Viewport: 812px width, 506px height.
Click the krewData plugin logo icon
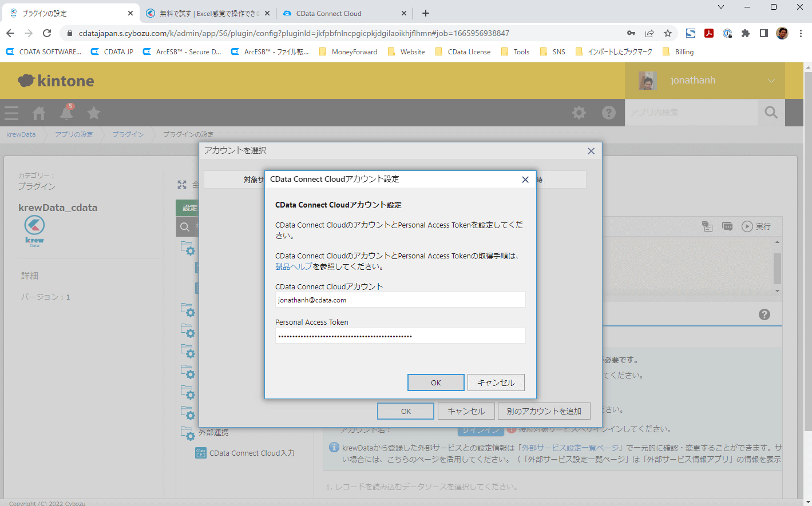pyautogui.click(x=34, y=232)
